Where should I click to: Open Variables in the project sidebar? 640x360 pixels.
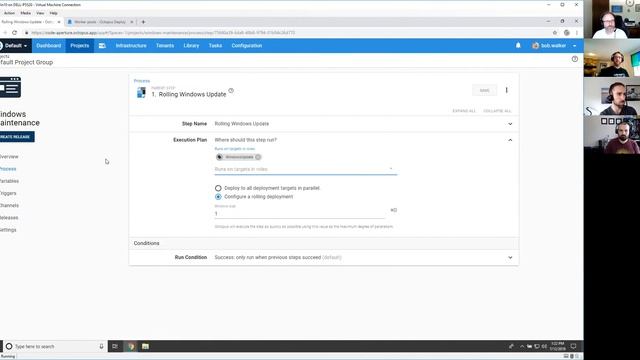tap(9, 181)
